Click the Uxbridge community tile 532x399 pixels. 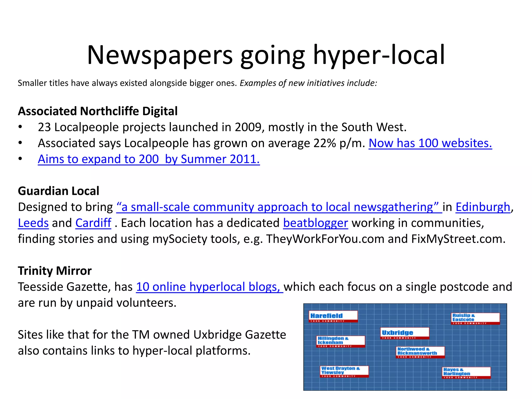[404, 333]
